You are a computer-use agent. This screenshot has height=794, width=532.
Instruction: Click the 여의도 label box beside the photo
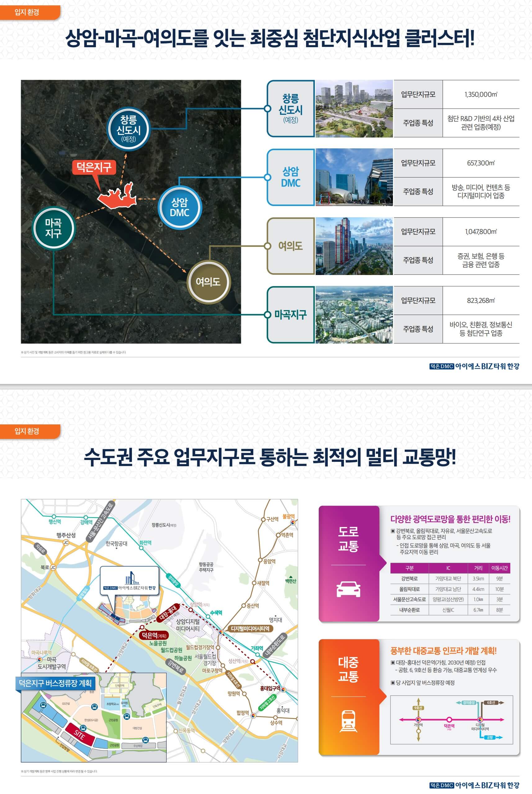[x=291, y=246]
